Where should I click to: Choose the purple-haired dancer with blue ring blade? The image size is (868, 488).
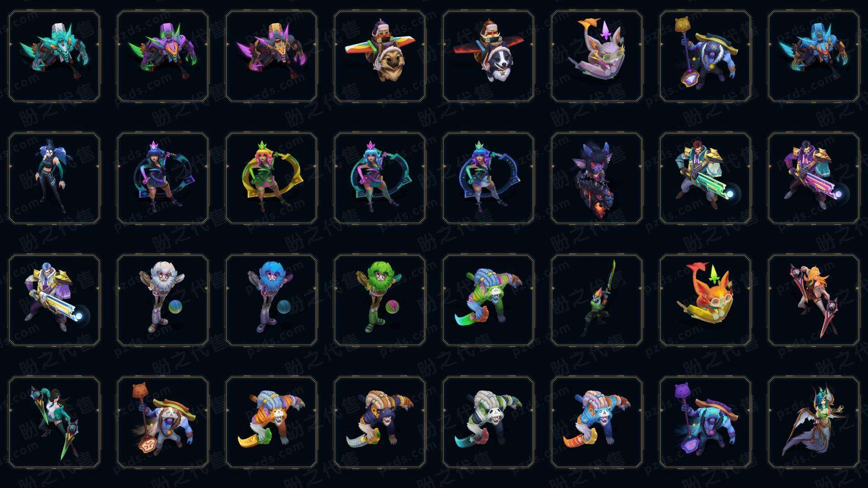coord(488,178)
